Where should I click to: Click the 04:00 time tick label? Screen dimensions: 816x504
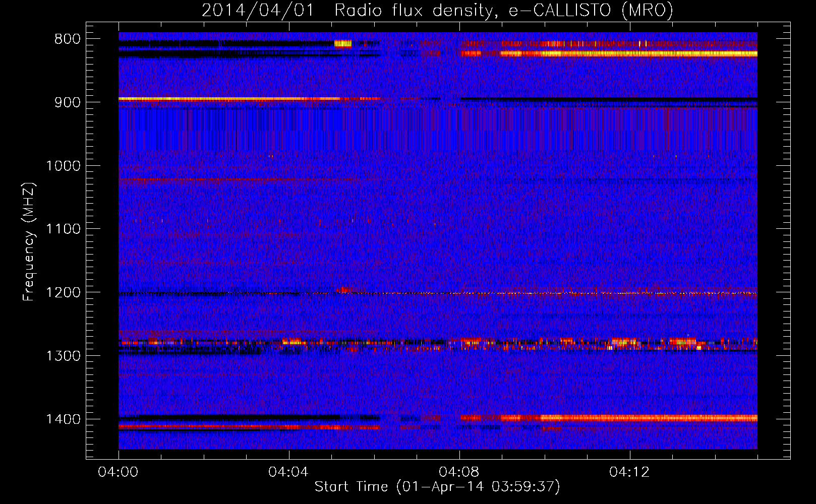coord(118,472)
